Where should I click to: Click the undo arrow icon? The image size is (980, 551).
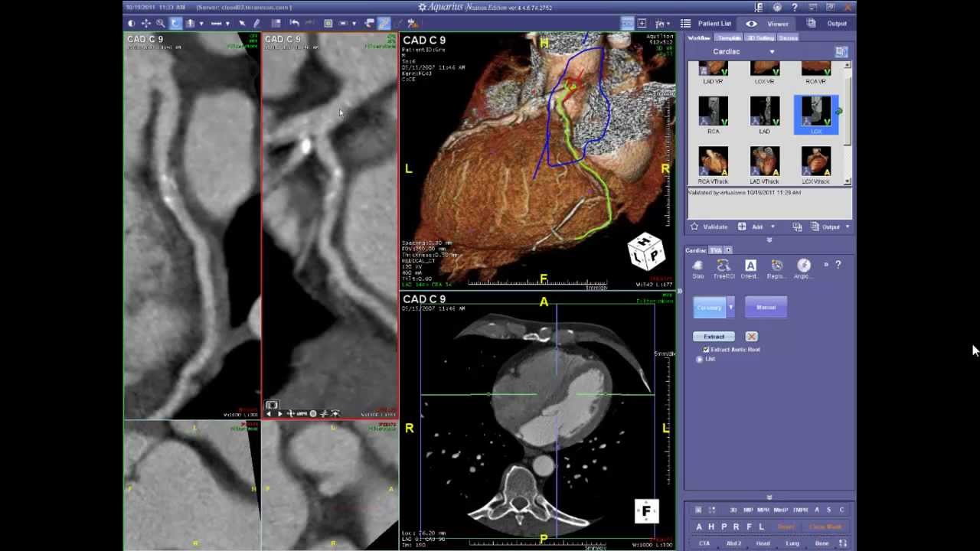tap(294, 24)
